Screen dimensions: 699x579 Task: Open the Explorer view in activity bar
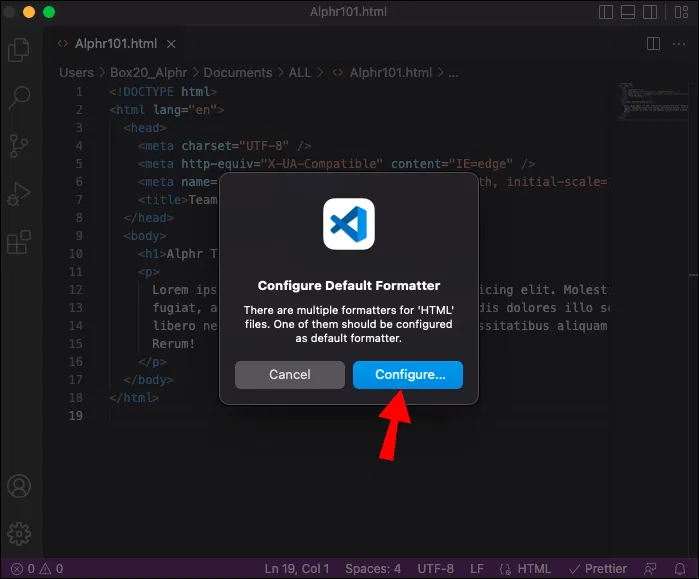click(x=18, y=50)
